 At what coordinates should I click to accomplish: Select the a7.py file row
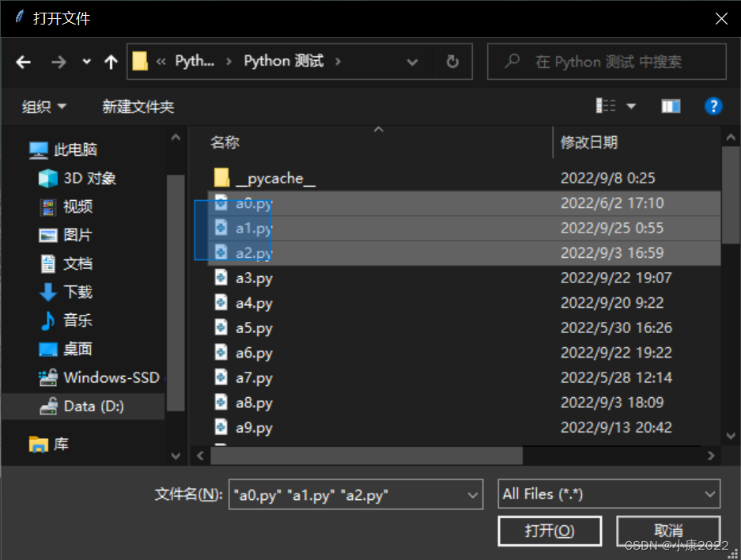[x=253, y=377]
